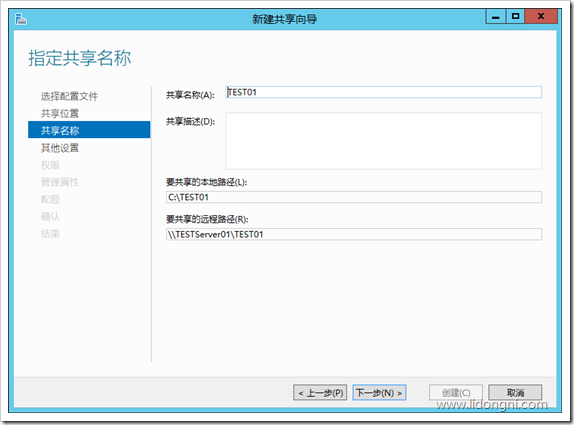The image size is (574, 425).
Task: Click the greyed 配额 step
Action: point(50,199)
